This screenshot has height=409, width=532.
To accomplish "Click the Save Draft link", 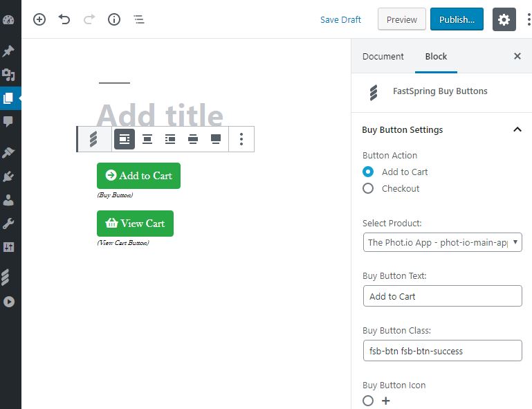I will point(340,19).
